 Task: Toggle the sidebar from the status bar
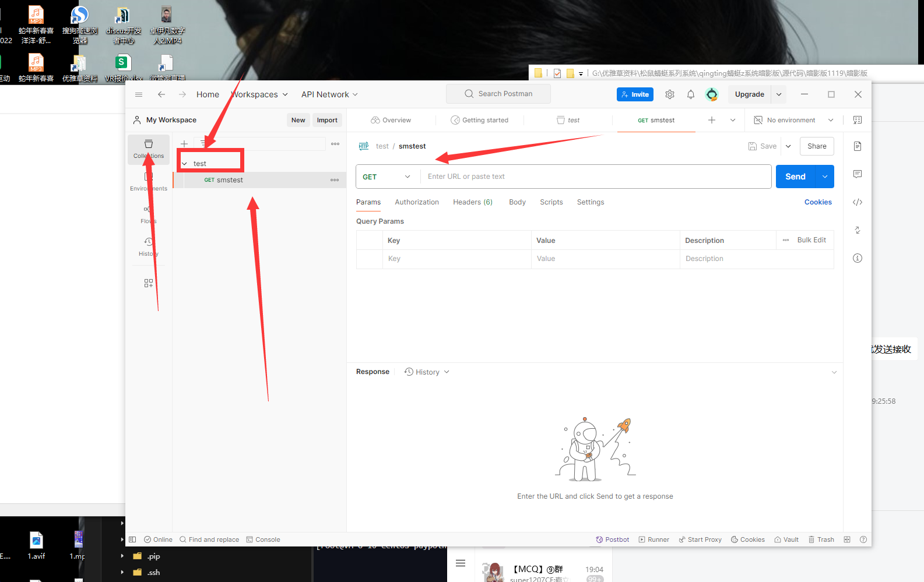click(132, 539)
